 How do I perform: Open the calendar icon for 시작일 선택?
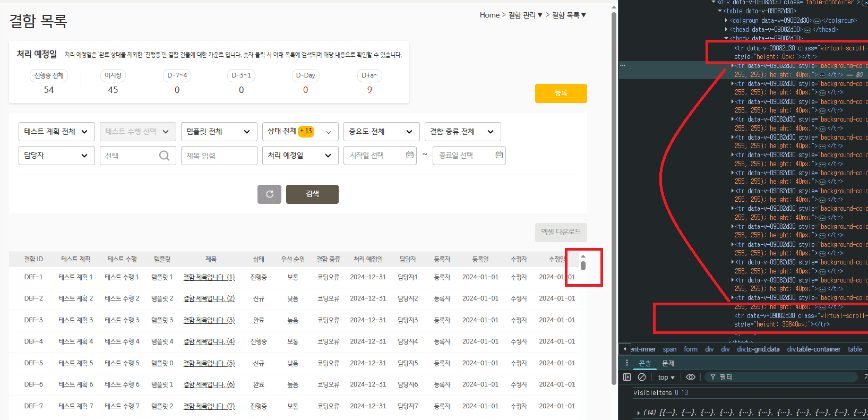point(409,155)
